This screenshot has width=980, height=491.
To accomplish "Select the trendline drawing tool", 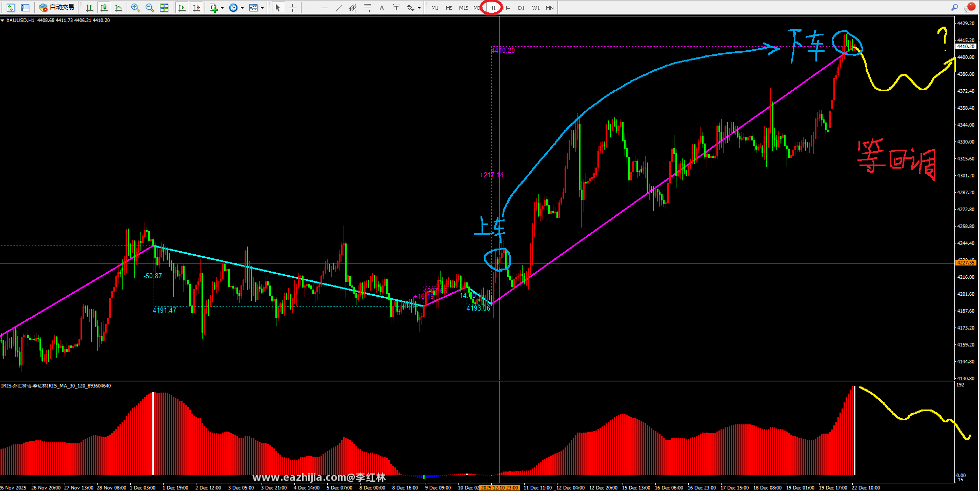I will pos(338,8).
